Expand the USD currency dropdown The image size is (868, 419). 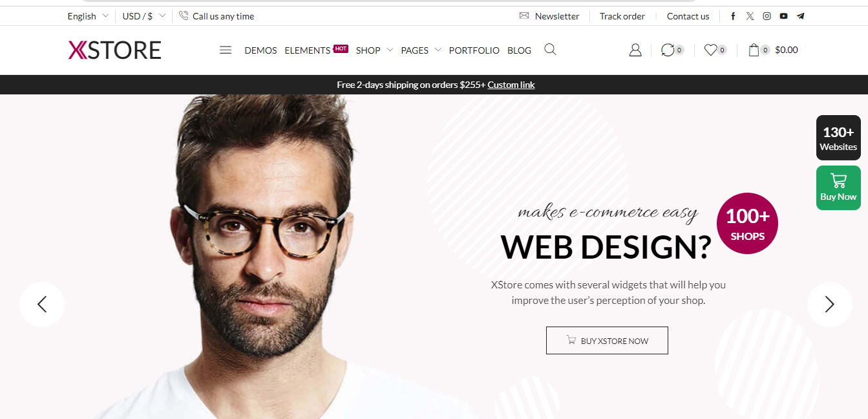tap(143, 16)
